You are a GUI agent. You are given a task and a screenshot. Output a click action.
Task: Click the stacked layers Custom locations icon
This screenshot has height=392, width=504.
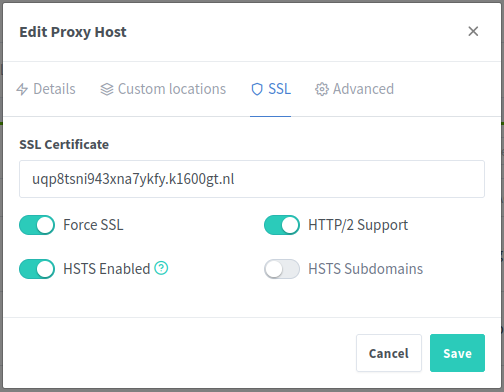coord(107,89)
